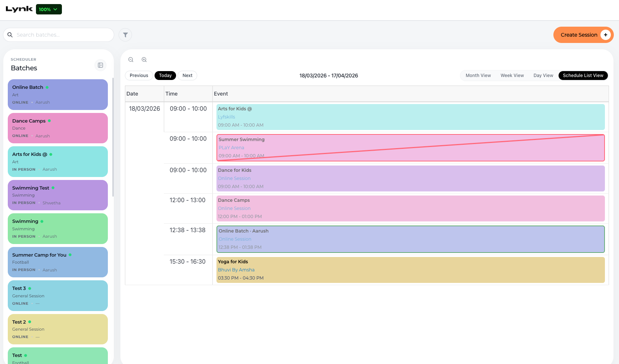Screen dimensions: 619x364
Task: Select the Dance Camps batch card
Action: point(58,128)
